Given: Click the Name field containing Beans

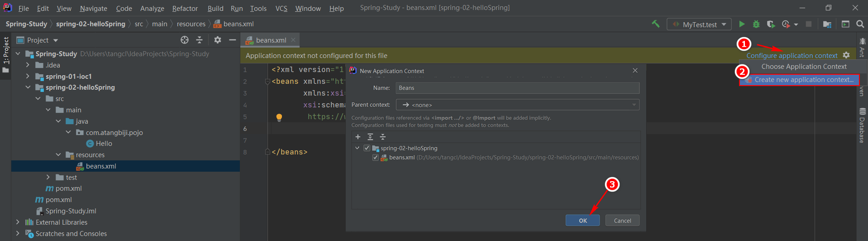Looking at the screenshot, I should point(518,88).
